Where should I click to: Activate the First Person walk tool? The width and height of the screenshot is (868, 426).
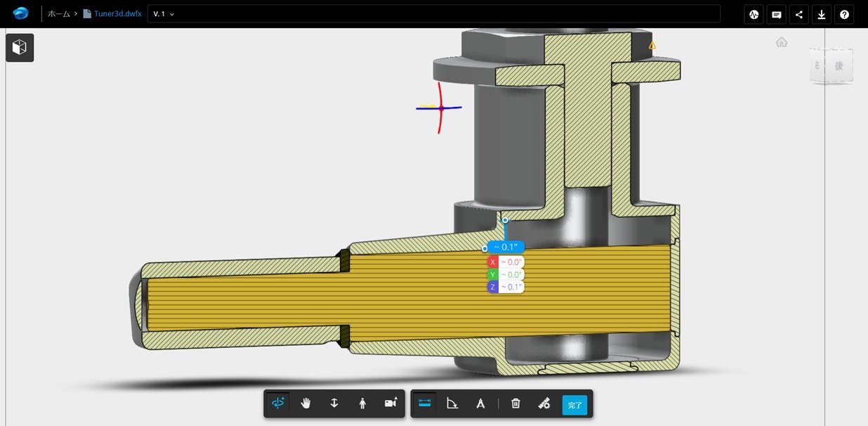362,404
